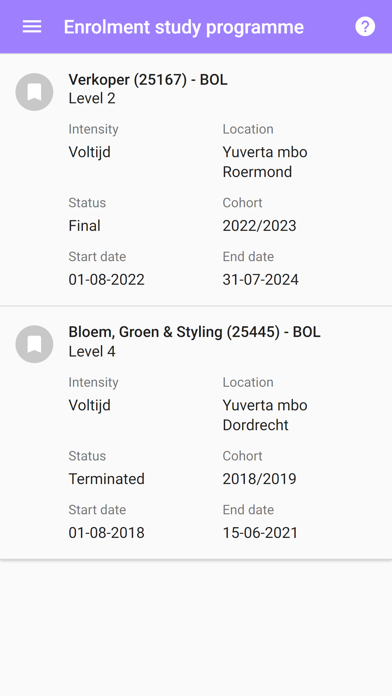Select the Verkoper (25167) - BOL title

(148, 80)
